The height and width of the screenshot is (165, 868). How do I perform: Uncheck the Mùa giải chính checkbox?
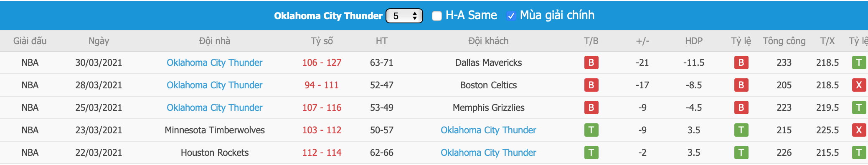[x=511, y=16]
